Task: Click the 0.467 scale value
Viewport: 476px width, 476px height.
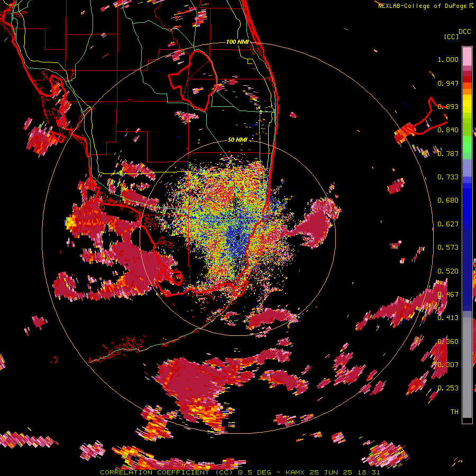Action: point(448,295)
